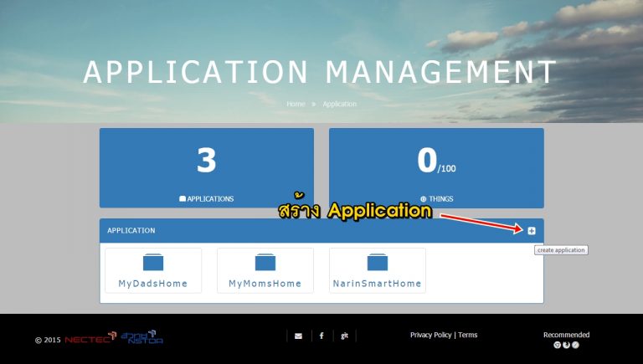Click the Applications count card
This screenshot has width=643, height=364.
tap(206, 167)
